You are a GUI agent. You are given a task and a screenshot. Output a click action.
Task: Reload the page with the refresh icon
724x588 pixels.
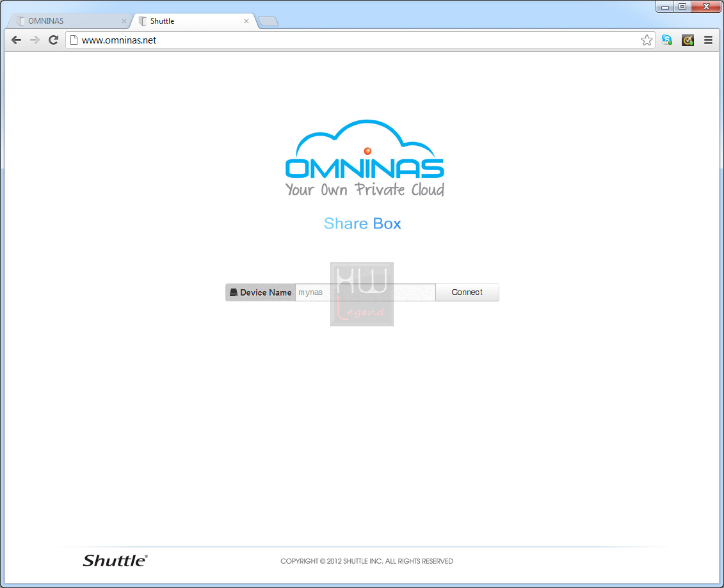(x=54, y=40)
